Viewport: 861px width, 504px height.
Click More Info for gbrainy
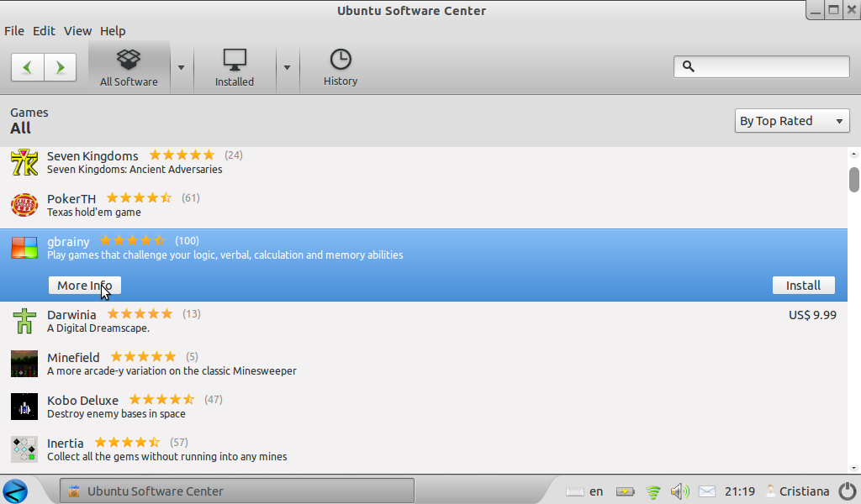point(85,285)
